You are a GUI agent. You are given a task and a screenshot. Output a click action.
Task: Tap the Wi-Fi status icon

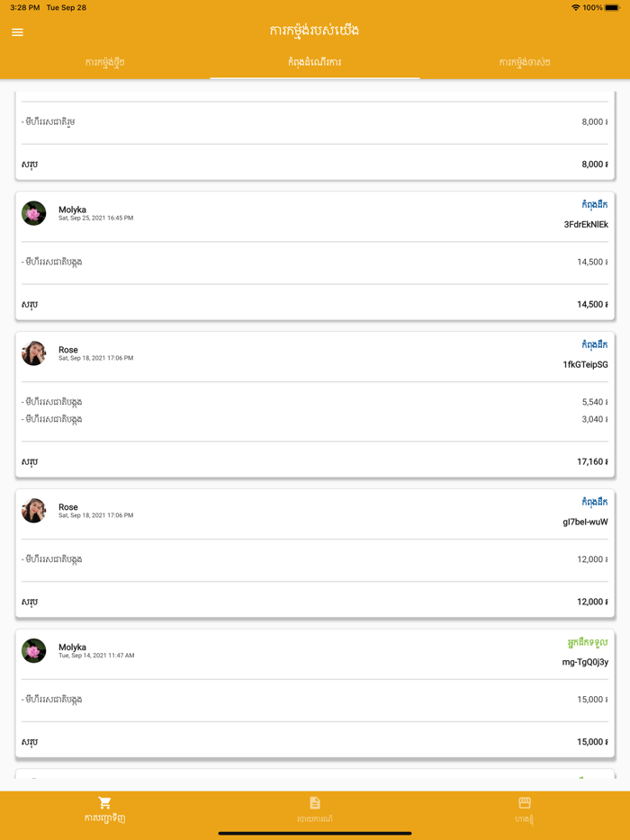click(x=575, y=7)
